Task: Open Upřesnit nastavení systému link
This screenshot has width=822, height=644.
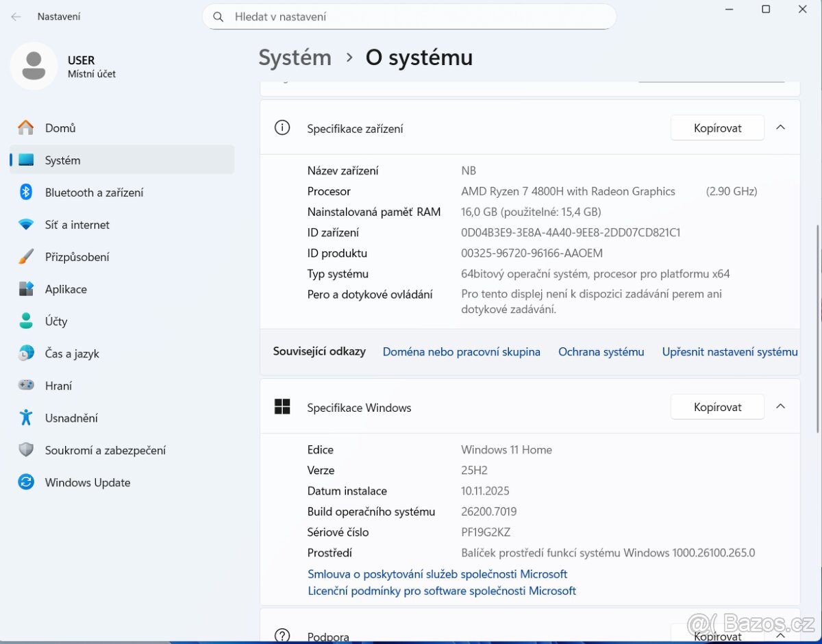Action: (730, 351)
